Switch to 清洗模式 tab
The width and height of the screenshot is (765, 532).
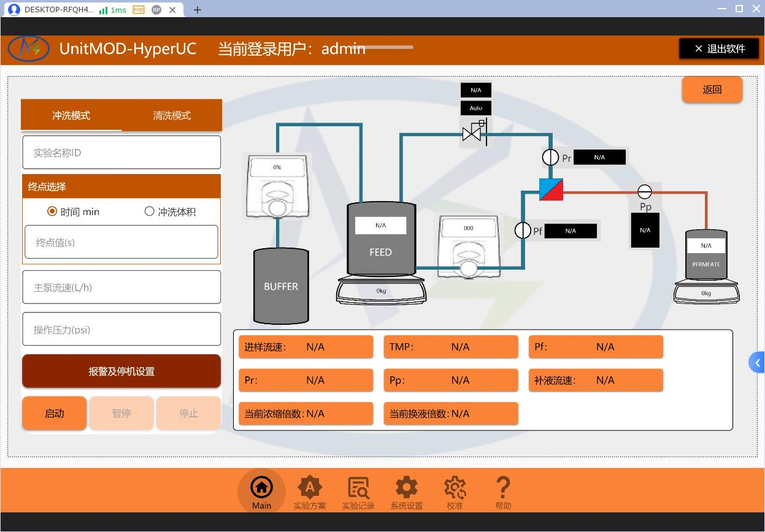point(172,115)
